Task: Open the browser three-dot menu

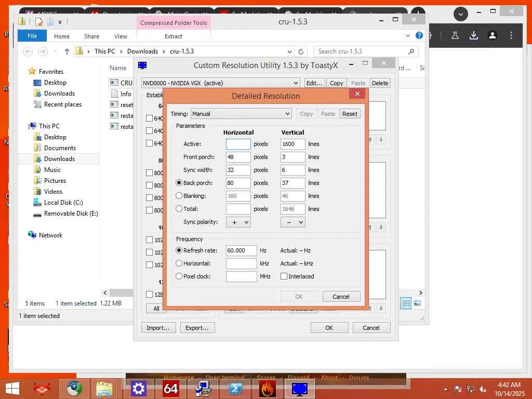Action: 511,35
